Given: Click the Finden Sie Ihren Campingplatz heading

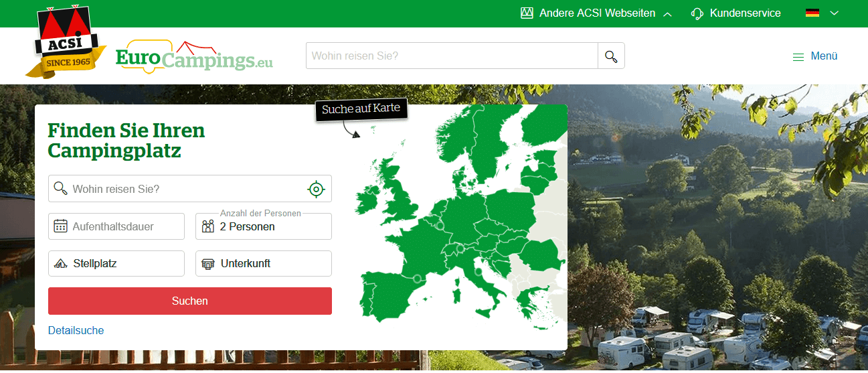Looking at the screenshot, I should [x=126, y=140].
